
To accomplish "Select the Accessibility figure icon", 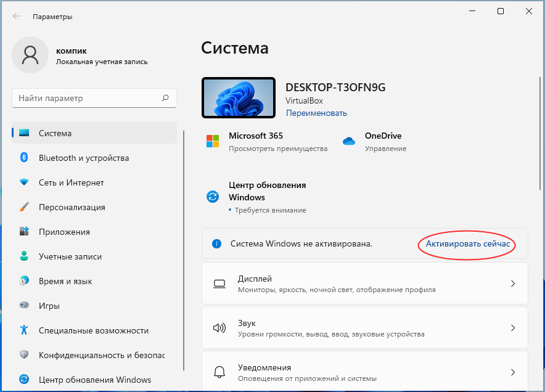I will point(24,330).
